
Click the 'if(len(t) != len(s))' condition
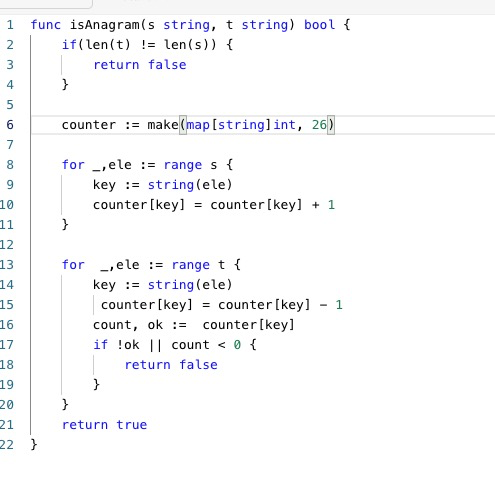click(139, 45)
